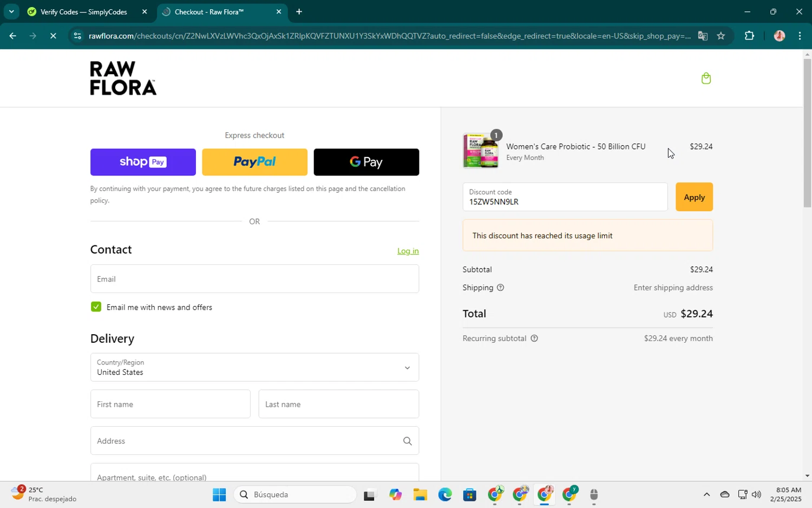
Task: Open the OneDrive cloud tray icon
Action: [725, 494]
